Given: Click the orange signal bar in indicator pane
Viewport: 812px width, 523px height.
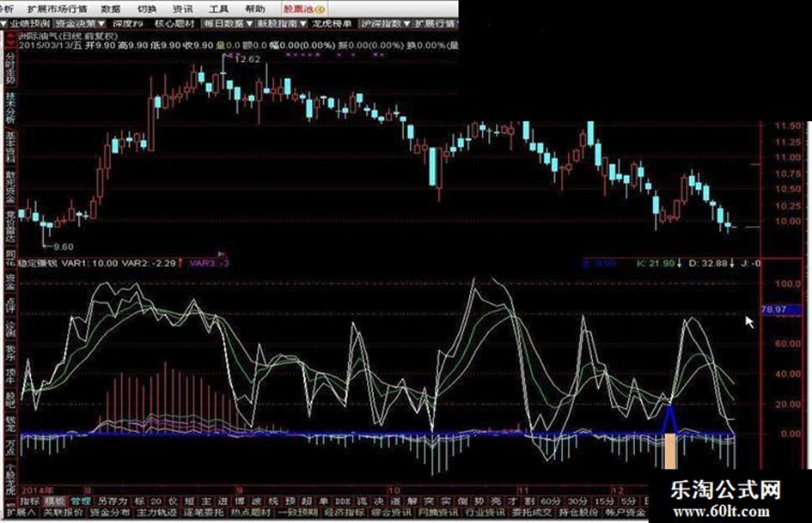Looking at the screenshot, I should click(670, 451).
